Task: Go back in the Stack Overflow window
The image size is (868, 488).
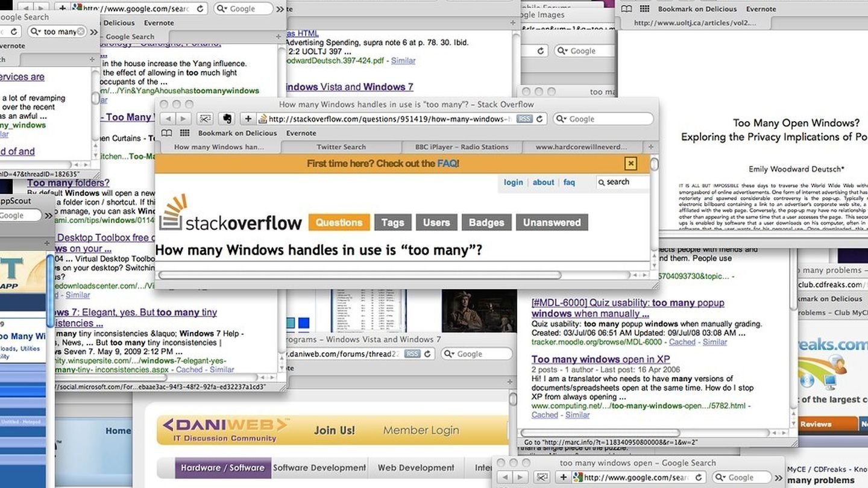Action: [168, 119]
